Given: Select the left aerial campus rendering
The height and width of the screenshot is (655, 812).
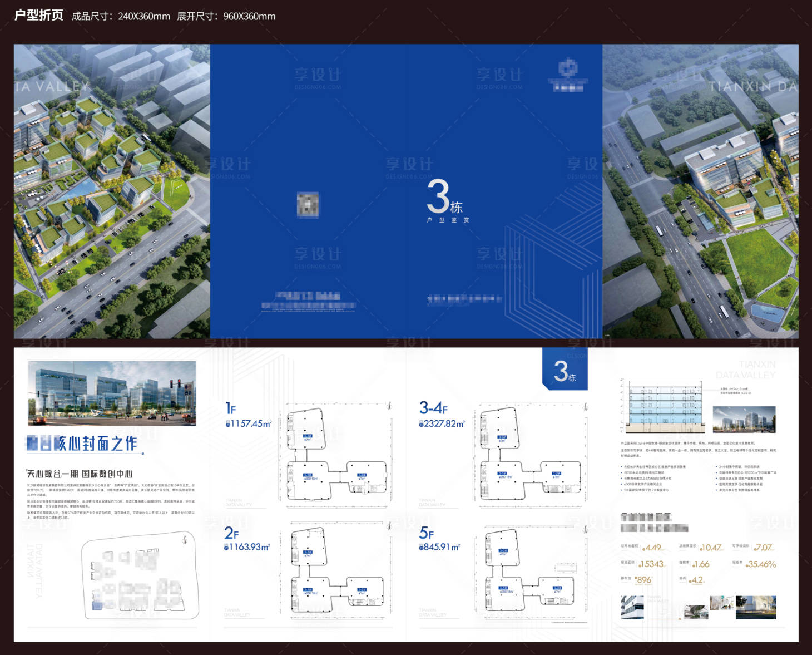Looking at the screenshot, I should (x=112, y=191).
